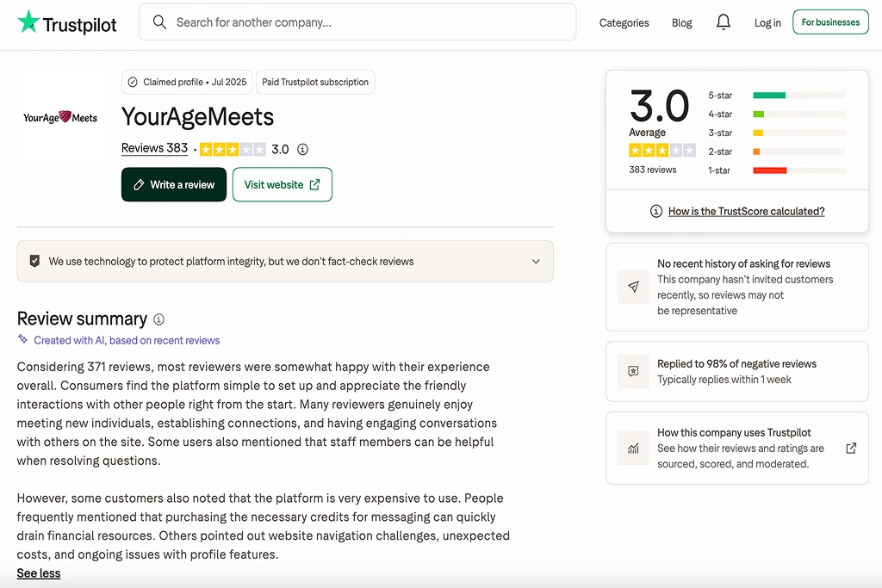Click the shield icon in integrity notice

(34, 261)
